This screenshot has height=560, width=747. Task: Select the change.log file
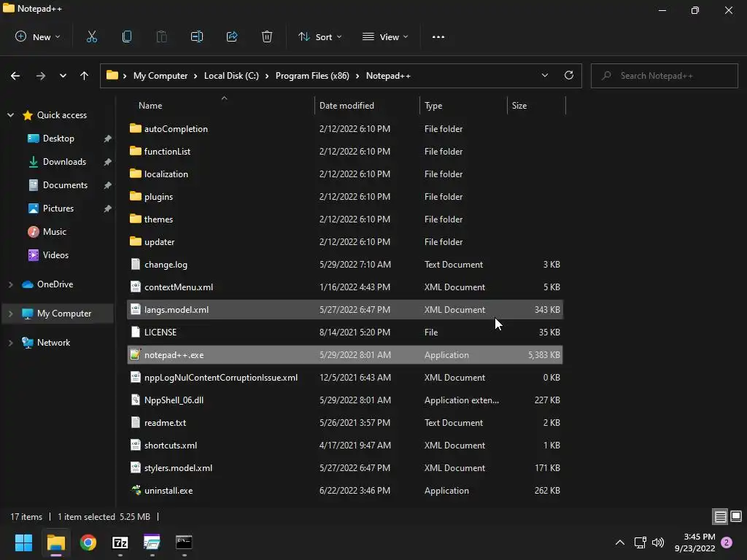[x=345, y=264]
